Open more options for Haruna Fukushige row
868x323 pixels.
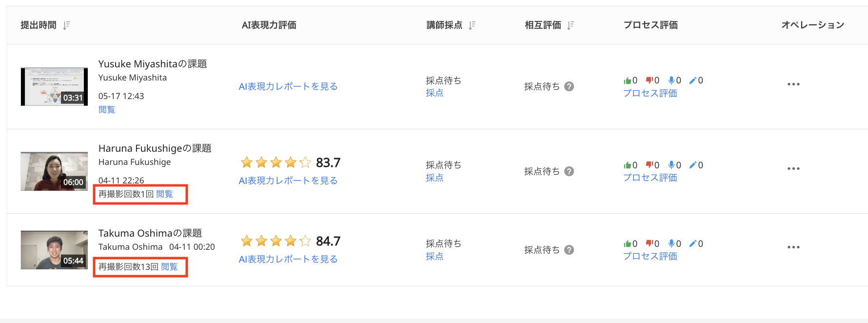click(793, 169)
